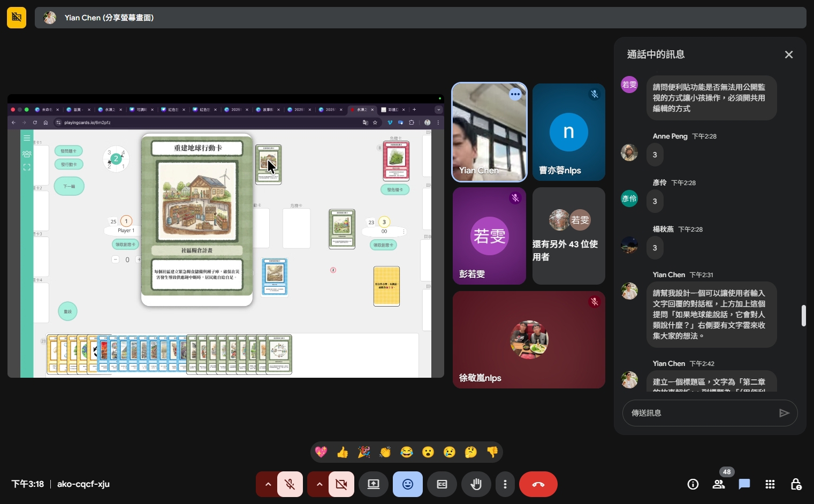Send the party popper reaction
This screenshot has width=814, height=504.
[364, 453]
